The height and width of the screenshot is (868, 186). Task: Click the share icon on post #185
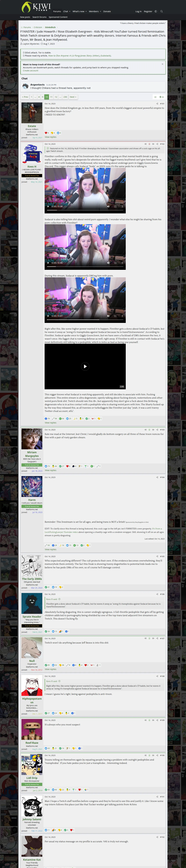pyautogui.click(x=157, y=556)
